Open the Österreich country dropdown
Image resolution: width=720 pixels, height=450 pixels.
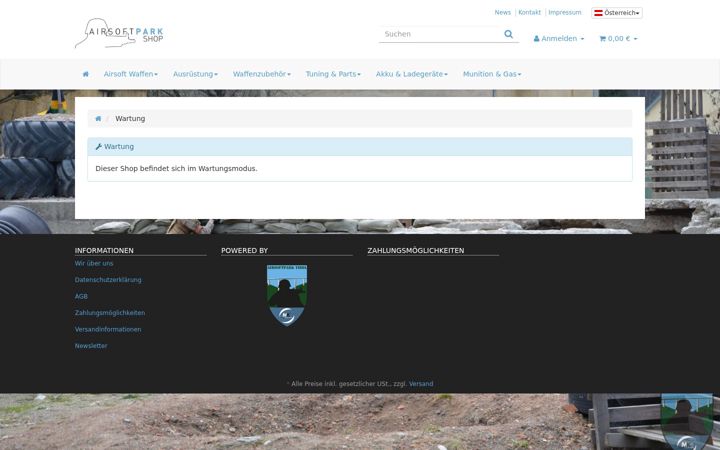coord(617,13)
